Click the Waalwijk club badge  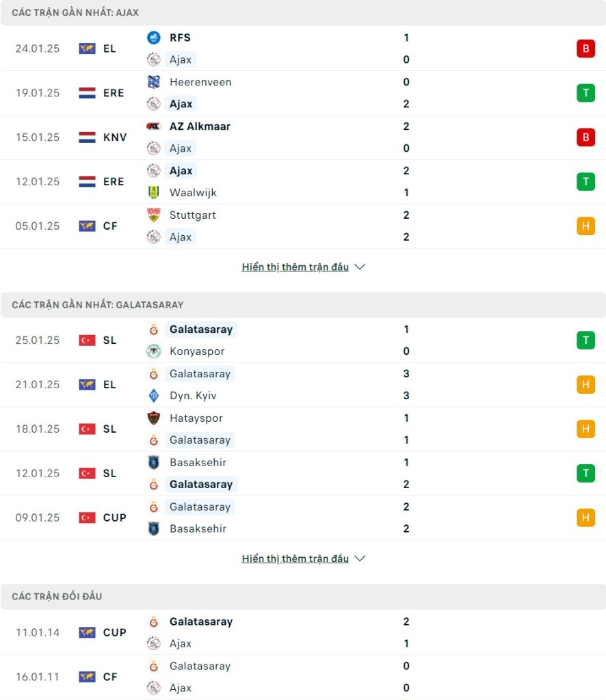click(x=154, y=192)
